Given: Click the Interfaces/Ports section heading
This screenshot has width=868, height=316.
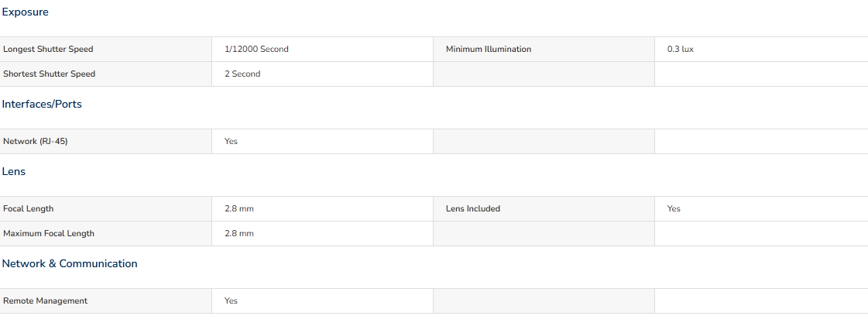Looking at the screenshot, I should [42, 104].
